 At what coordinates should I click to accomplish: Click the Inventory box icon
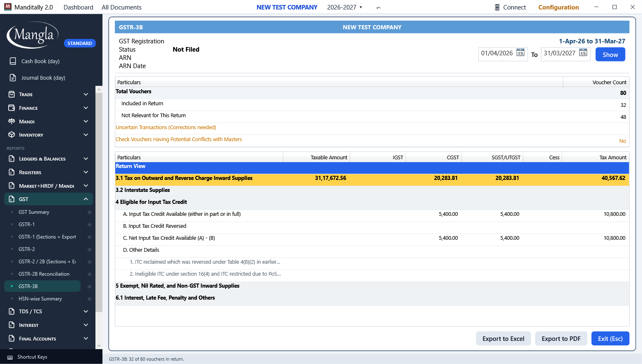coord(12,135)
